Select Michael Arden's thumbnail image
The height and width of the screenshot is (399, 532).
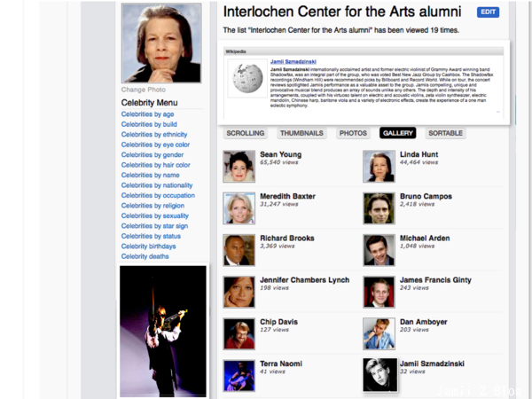[x=379, y=250]
